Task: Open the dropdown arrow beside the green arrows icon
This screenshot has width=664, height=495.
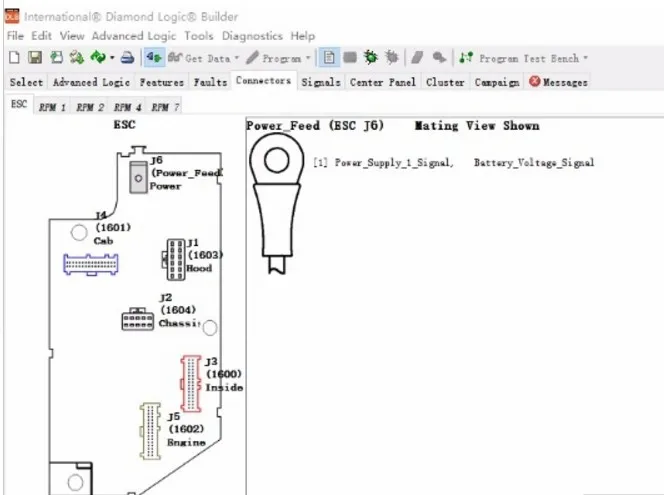Action: click(x=112, y=58)
